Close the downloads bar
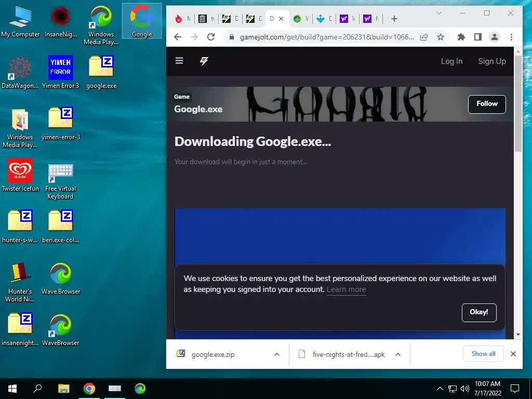This screenshot has width=532, height=399. coord(513,354)
